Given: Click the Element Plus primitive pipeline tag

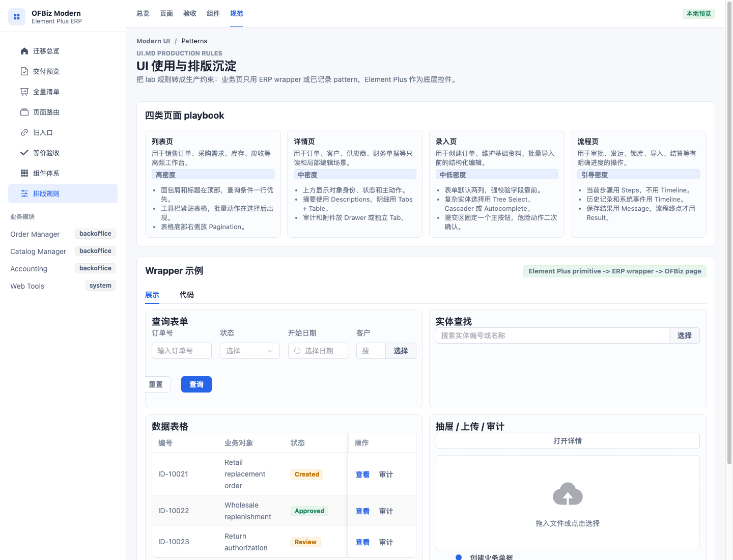Looking at the screenshot, I should 615,271.
